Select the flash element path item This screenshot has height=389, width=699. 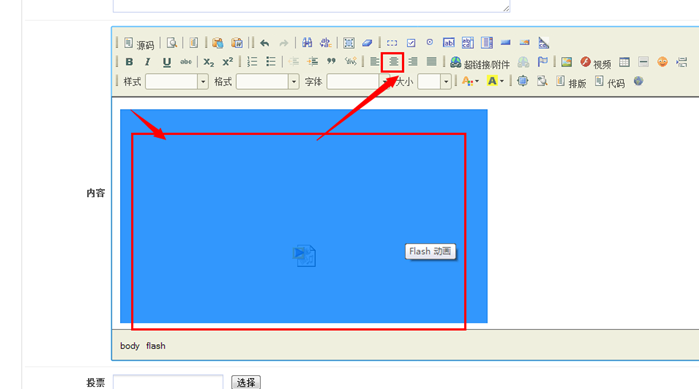[x=156, y=346]
